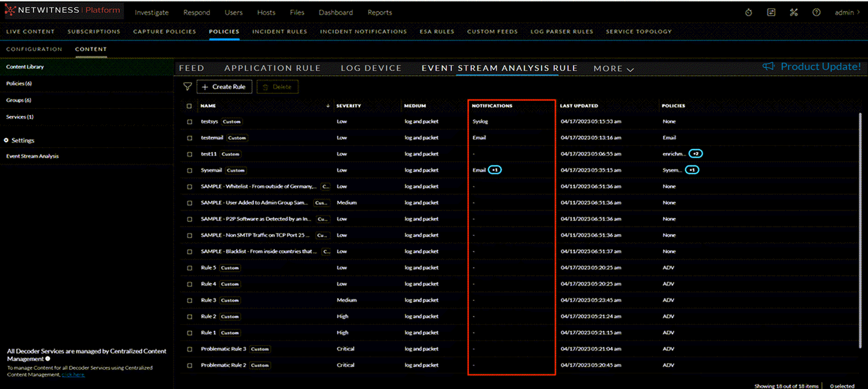Open the timer icon in top bar
Screen dimensions: 868x389
point(748,12)
